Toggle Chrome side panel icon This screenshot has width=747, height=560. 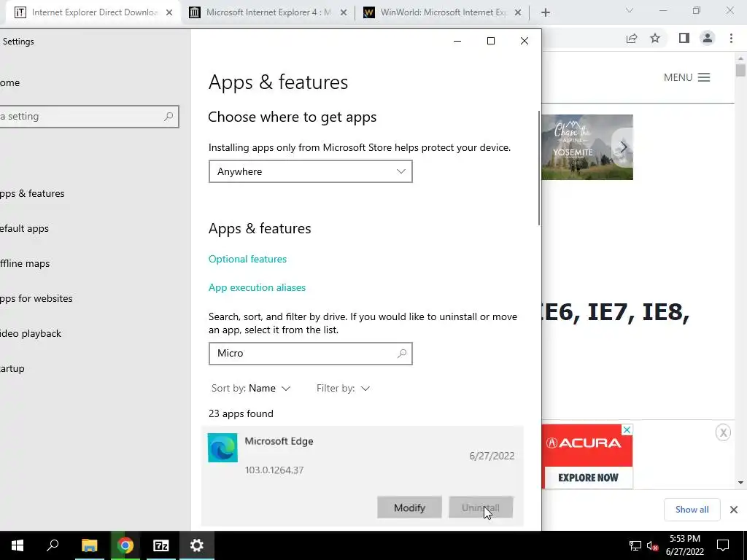[x=684, y=38]
